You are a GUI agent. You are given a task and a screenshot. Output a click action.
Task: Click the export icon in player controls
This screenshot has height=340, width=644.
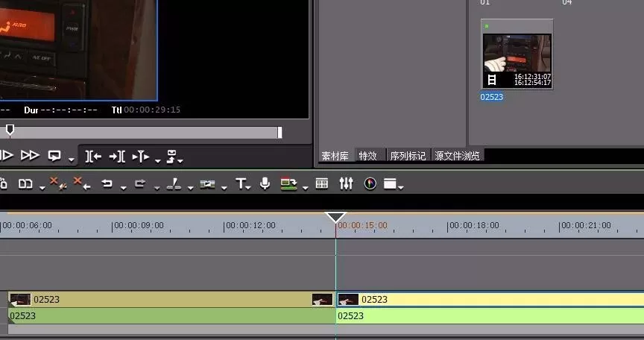click(x=171, y=156)
